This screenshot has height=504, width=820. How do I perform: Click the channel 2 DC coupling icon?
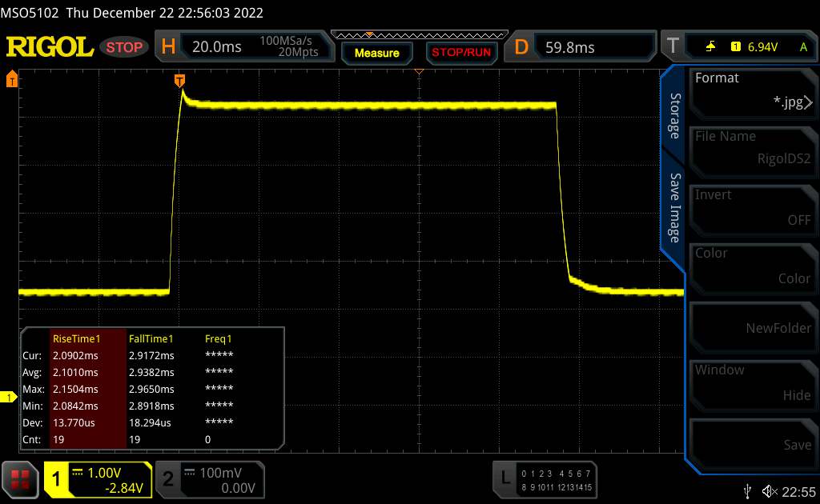(x=189, y=472)
